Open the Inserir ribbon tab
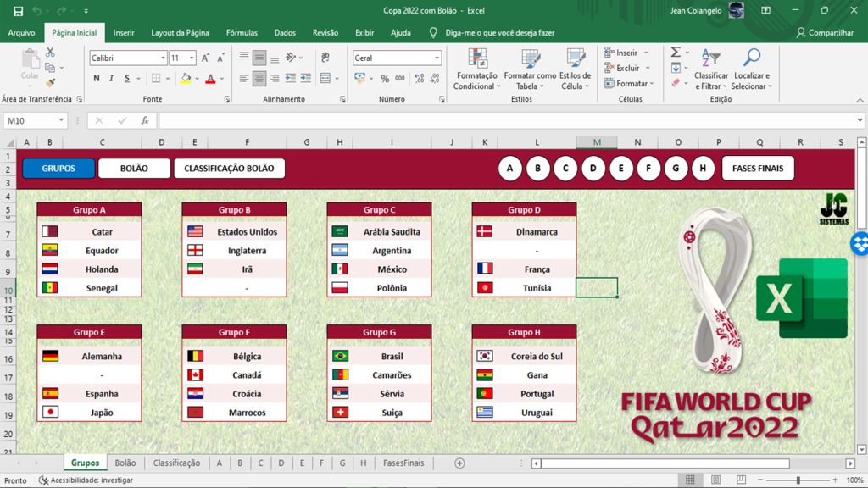868x488 pixels. click(x=124, y=33)
